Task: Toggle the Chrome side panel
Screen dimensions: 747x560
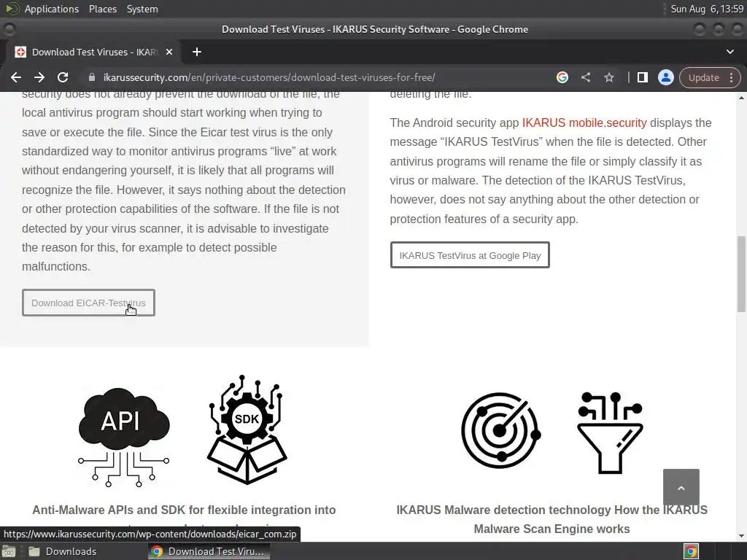Action: pos(642,77)
